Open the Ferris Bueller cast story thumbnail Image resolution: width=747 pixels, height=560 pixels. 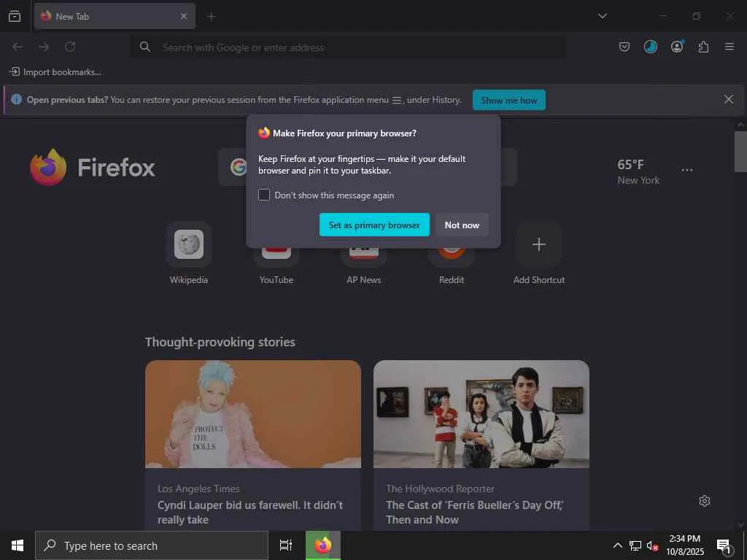[x=481, y=414]
